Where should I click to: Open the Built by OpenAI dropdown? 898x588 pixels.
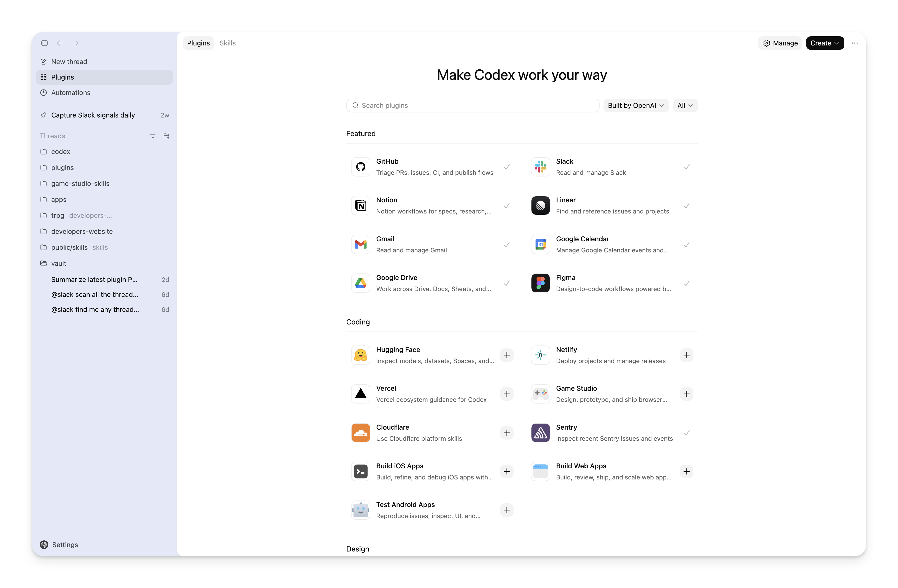(x=636, y=105)
